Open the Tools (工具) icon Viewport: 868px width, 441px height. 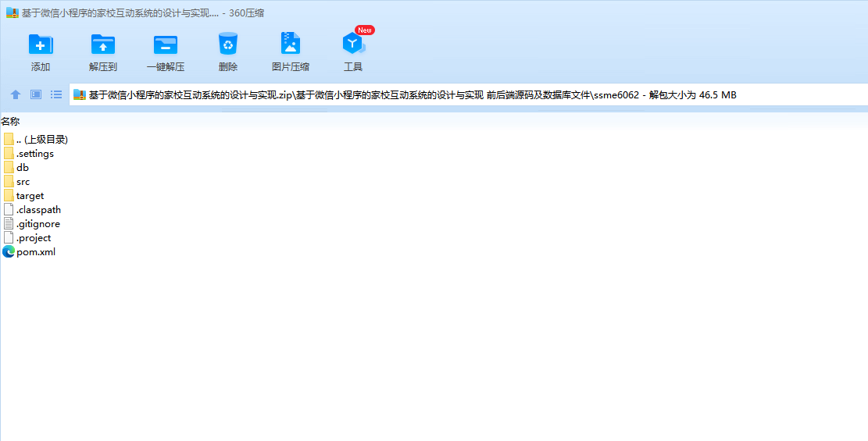(353, 43)
